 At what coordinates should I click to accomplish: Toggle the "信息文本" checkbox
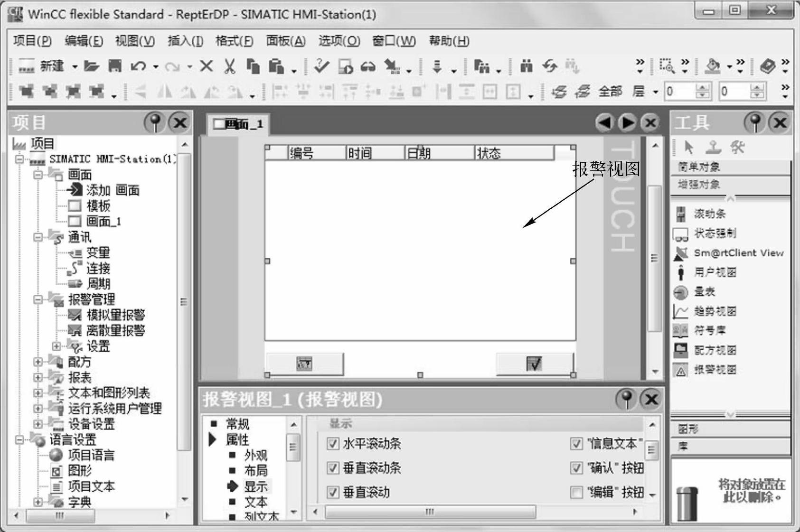(x=576, y=444)
